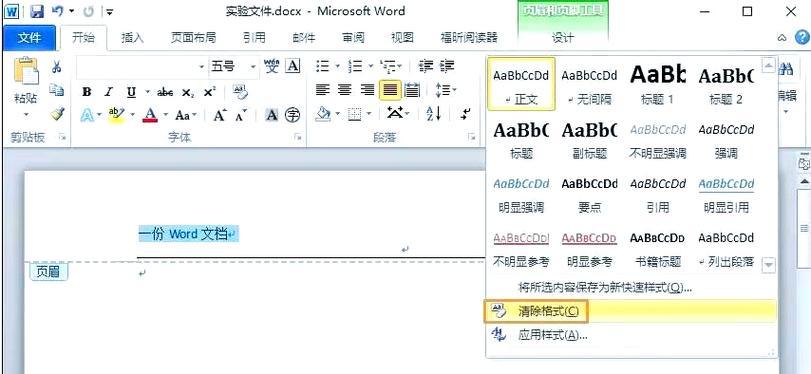Switch to the 插入 tab
The width and height of the screenshot is (811, 374).
point(132,37)
